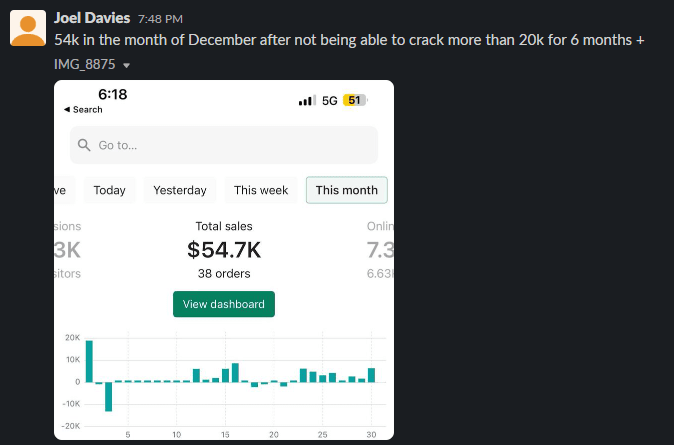Select the partially hidden tab before Today

coord(64,190)
